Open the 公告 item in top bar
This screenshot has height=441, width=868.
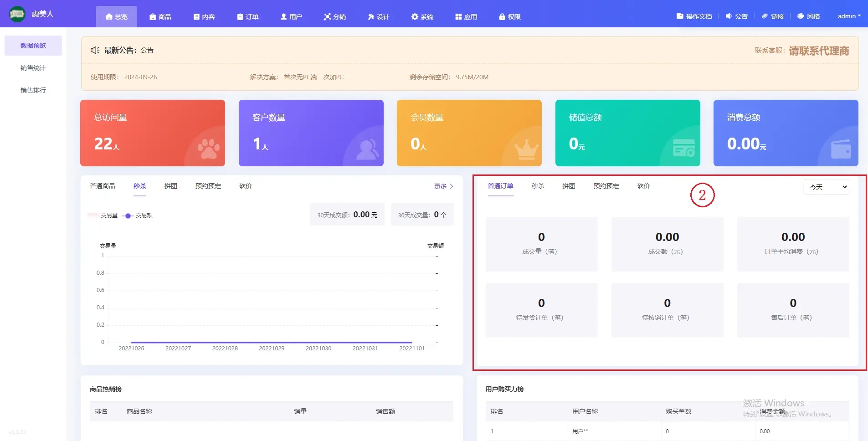coord(736,16)
